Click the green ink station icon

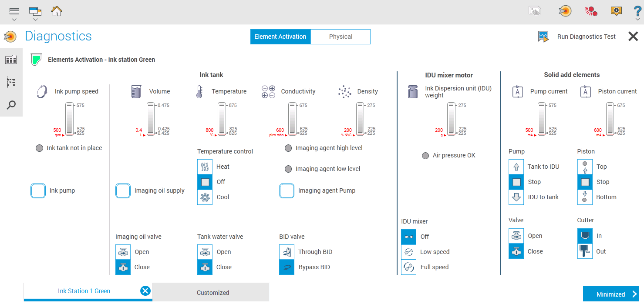[x=36, y=60]
